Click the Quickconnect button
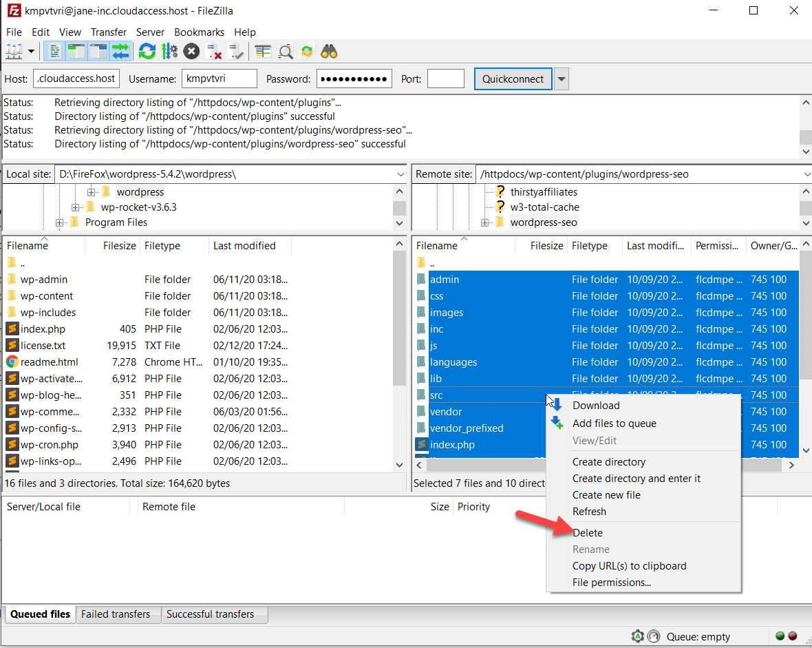 tap(513, 79)
